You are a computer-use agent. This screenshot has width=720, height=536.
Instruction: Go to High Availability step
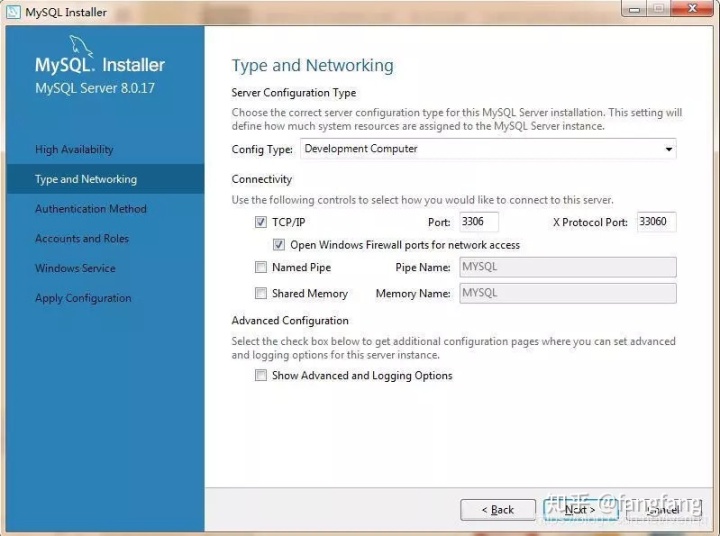pyautogui.click(x=74, y=149)
